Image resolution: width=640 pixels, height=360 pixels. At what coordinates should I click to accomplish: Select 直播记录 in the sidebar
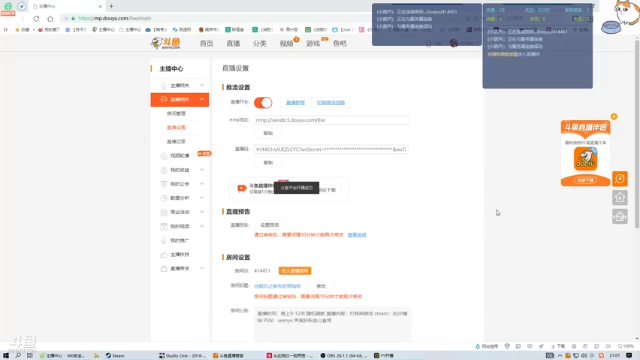click(x=176, y=142)
